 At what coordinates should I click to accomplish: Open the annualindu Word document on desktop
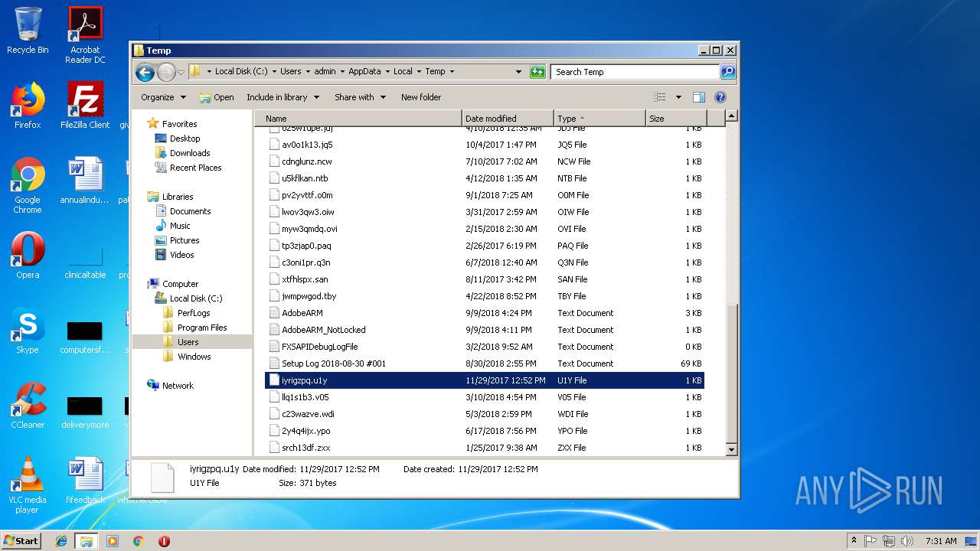click(85, 181)
